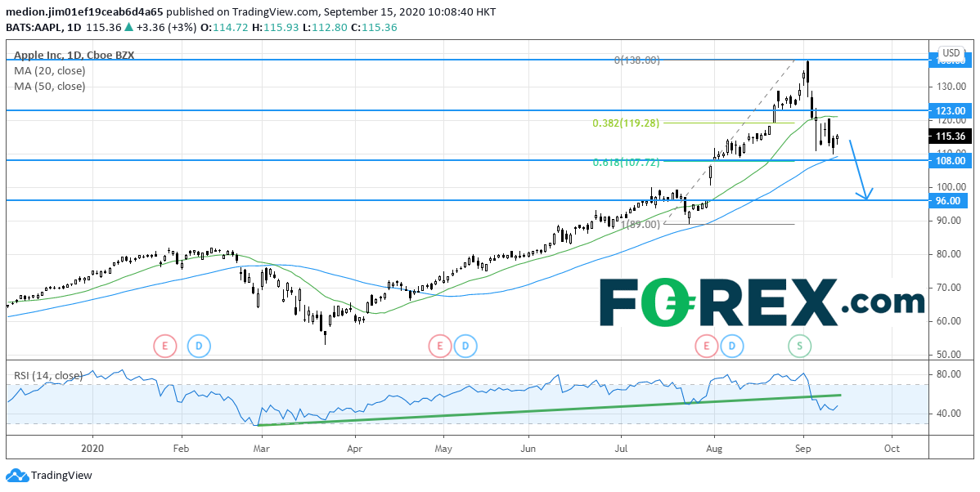Select the MA (50, close) indicator legend
Image resolution: width=980 pixels, height=492 pixels.
tap(49, 86)
